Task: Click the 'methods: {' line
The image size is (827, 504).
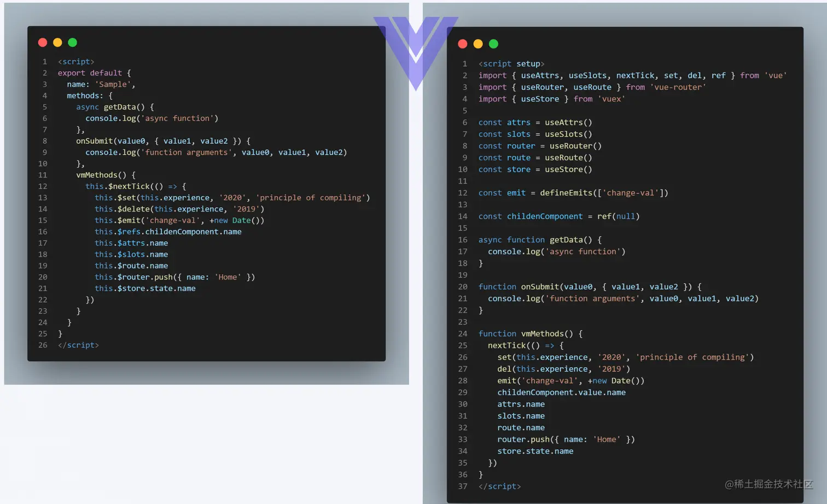Action: (90, 96)
